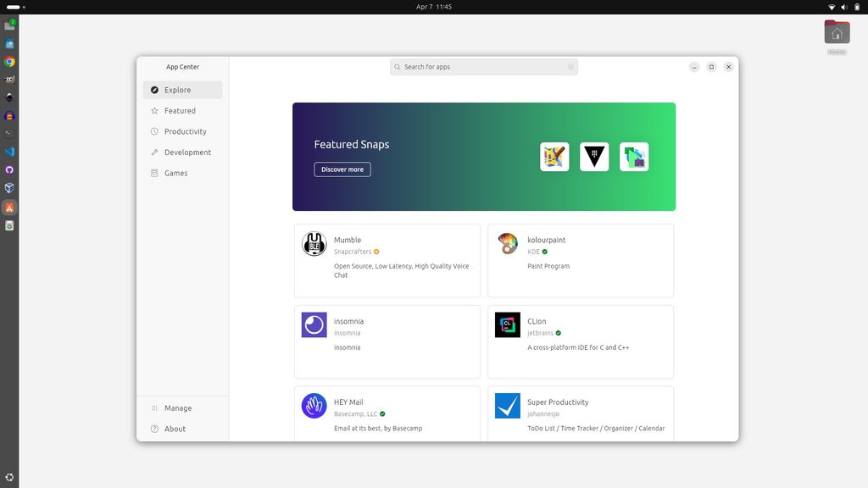Open Visual Studio Code from the dock
Image resolution: width=868 pixels, height=488 pixels.
tap(10, 151)
